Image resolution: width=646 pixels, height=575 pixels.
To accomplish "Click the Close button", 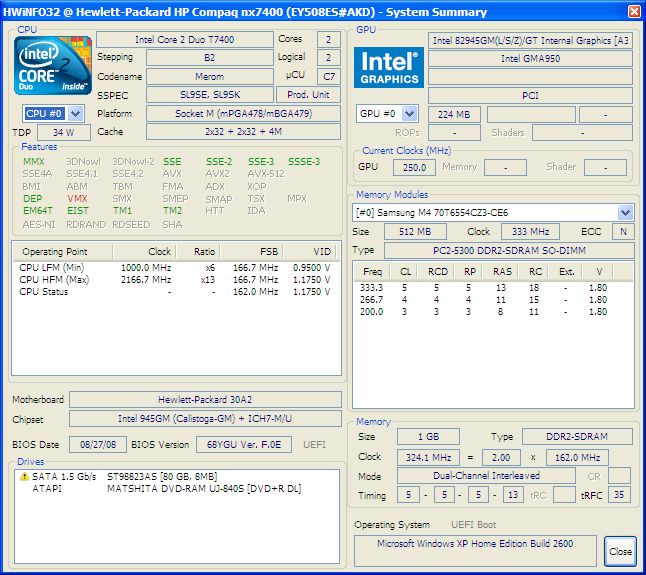I will click(620, 551).
